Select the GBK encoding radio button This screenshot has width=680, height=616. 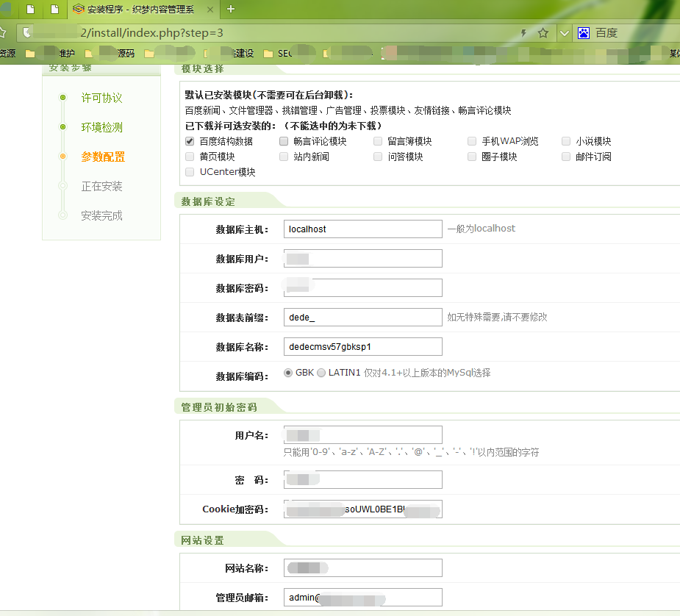coord(287,373)
